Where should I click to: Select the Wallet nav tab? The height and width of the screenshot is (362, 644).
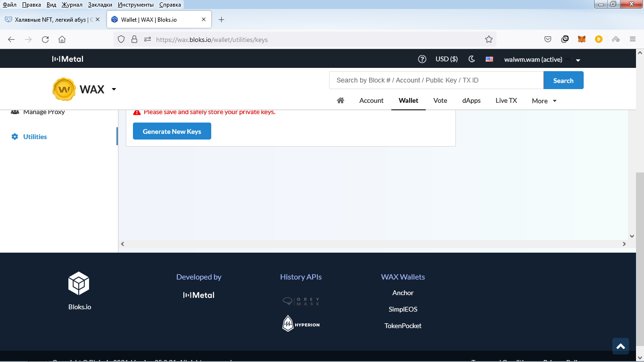click(x=408, y=100)
